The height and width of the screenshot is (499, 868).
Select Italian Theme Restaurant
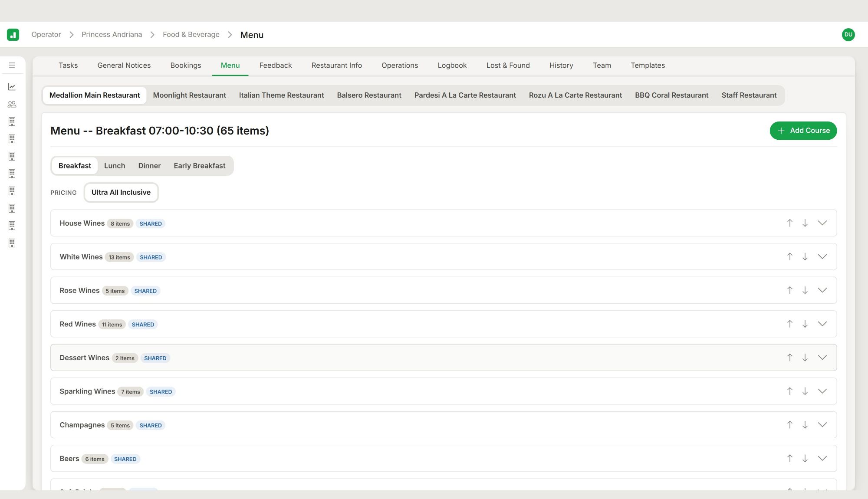(x=281, y=95)
